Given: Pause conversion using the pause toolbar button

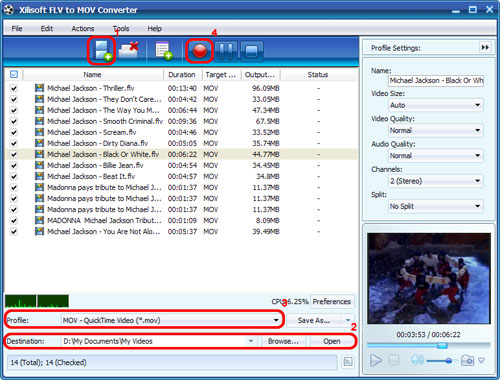Looking at the screenshot, I should click(x=226, y=52).
